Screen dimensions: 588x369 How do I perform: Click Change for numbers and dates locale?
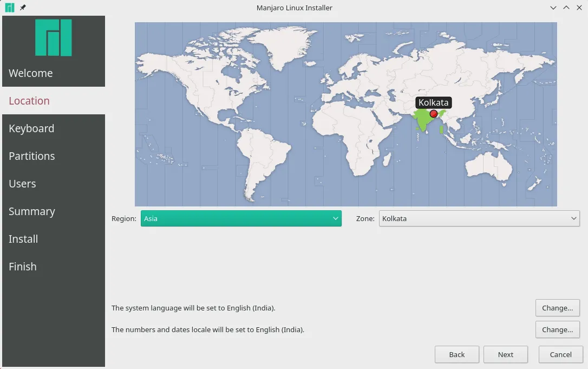pos(557,329)
